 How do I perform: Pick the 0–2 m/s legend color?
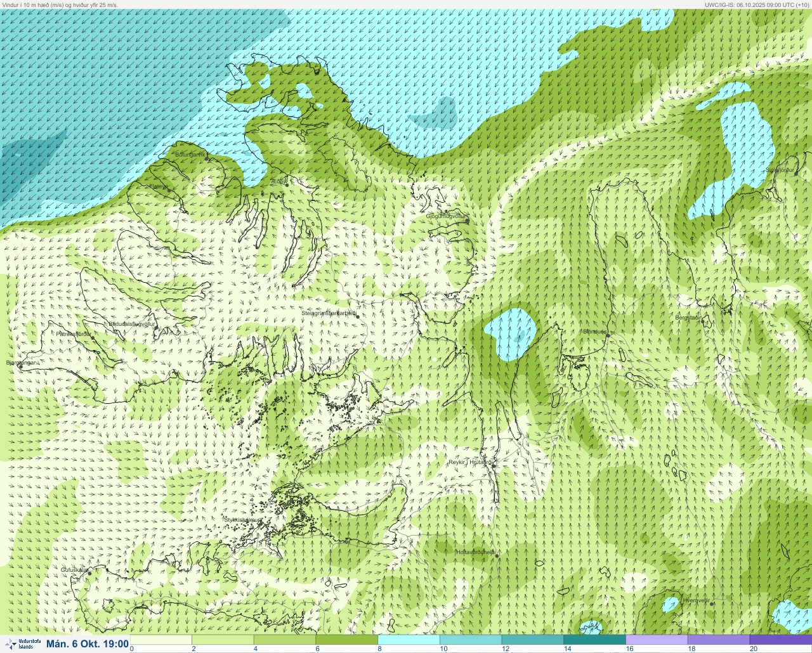(x=161, y=640)
